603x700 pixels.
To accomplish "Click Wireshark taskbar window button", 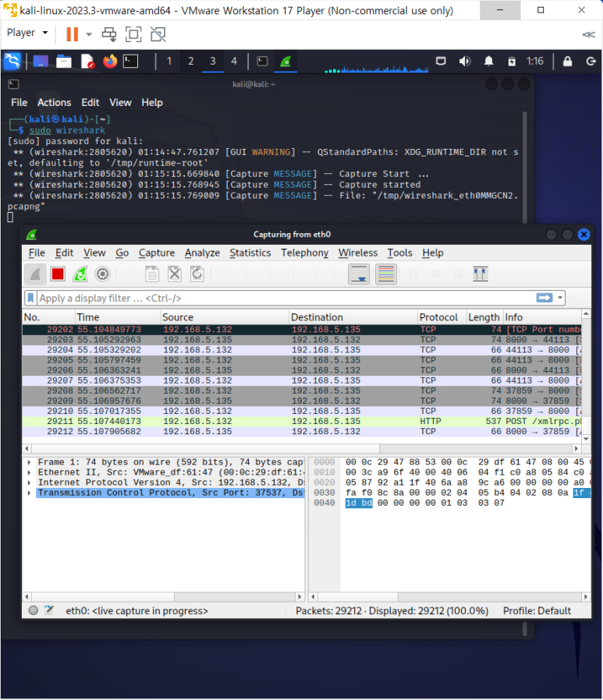I will [286, 61].
